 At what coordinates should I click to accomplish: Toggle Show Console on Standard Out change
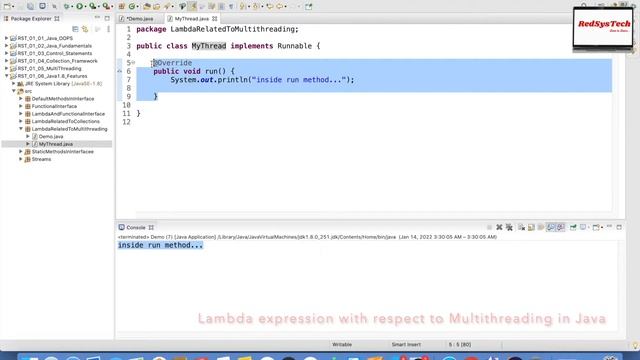(551, 227)
